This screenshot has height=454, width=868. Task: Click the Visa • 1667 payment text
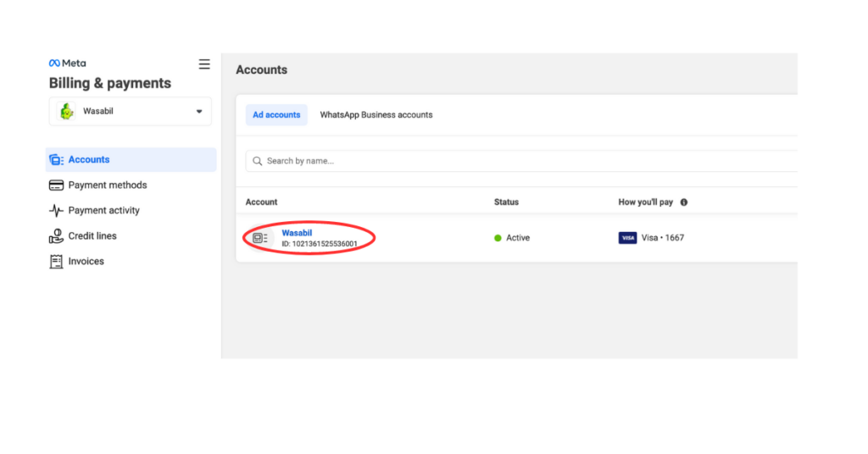663,238
